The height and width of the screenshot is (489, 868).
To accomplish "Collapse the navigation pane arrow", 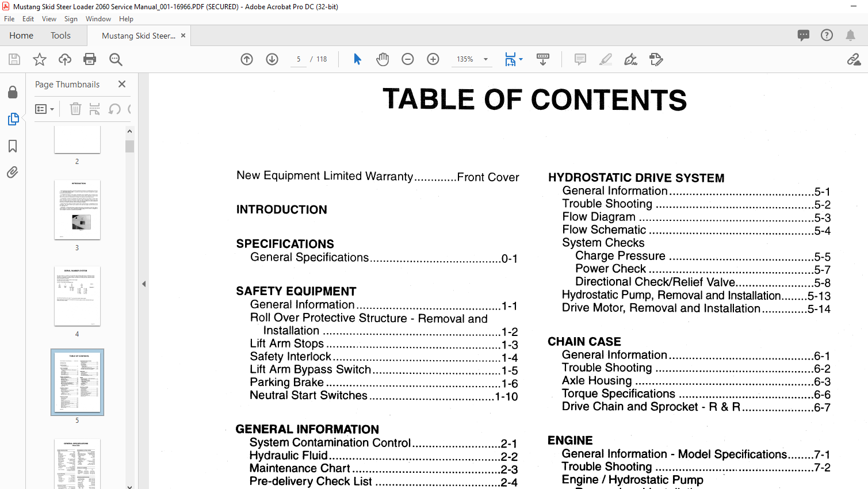I will tap(144, 284).
